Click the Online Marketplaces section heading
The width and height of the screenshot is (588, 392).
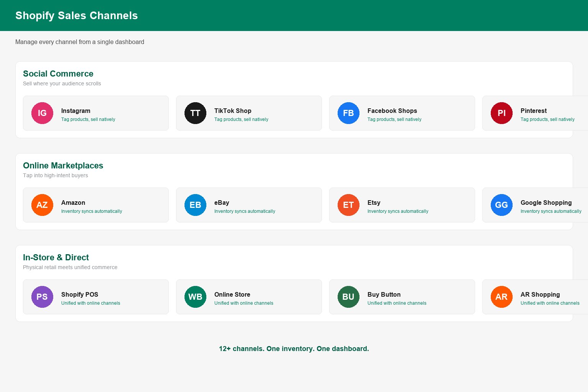pyautogui.click(x=63, y=165)
